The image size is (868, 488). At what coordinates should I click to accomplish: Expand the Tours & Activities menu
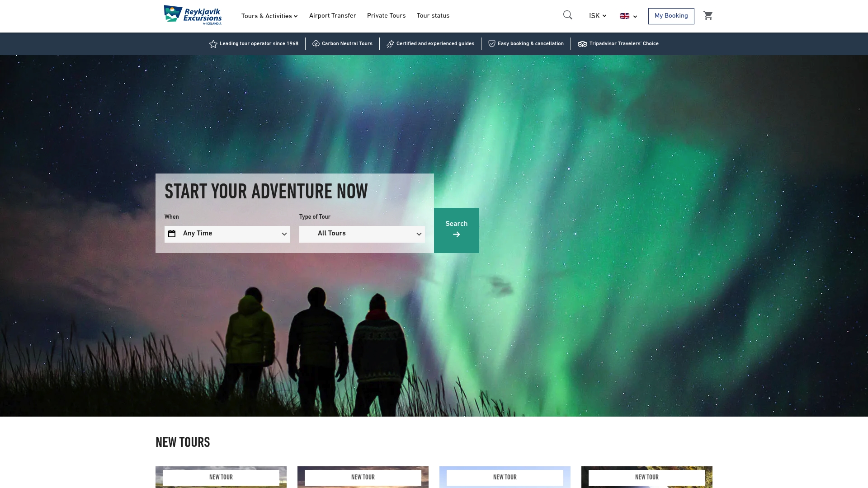tap(269, 16)
